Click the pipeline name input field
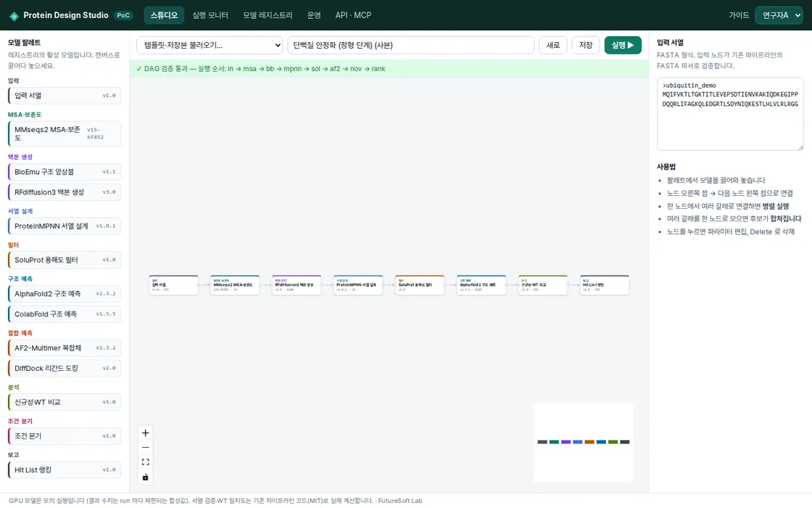812x508 pixels. tap(410, 45)
